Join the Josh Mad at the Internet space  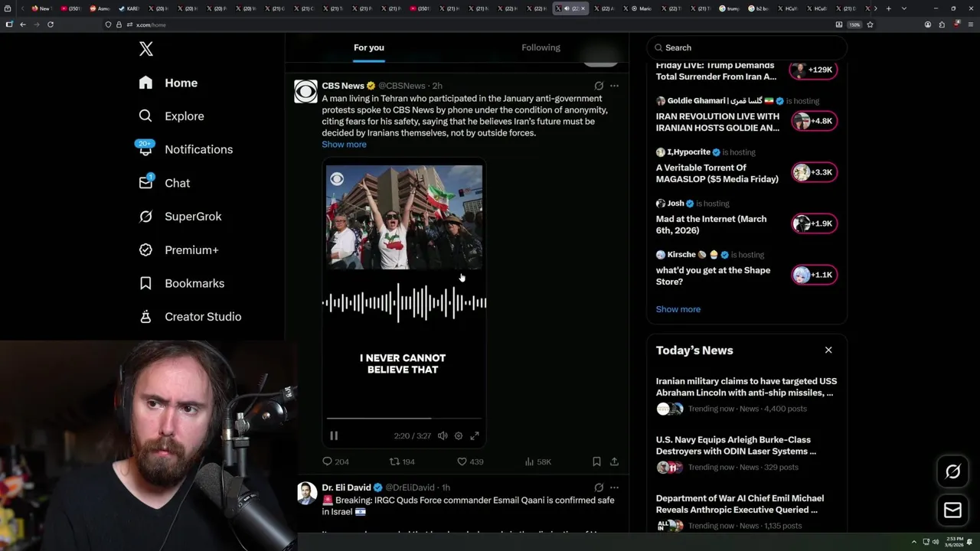(814, 223)
